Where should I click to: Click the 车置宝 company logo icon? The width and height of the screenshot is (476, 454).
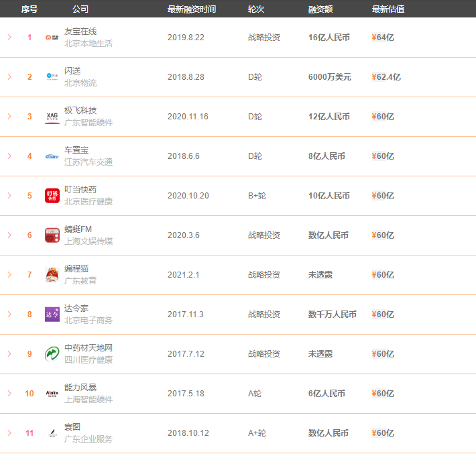[x=52, y=156]
